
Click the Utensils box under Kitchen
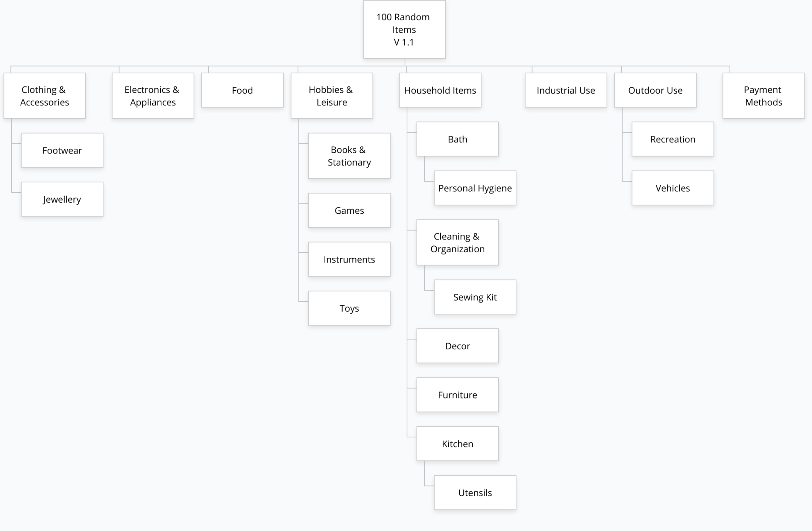click(x=475, y=493)
